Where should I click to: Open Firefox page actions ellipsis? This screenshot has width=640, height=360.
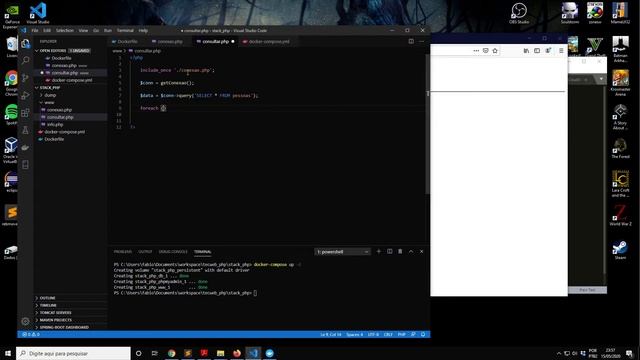[x=476, y=51]
